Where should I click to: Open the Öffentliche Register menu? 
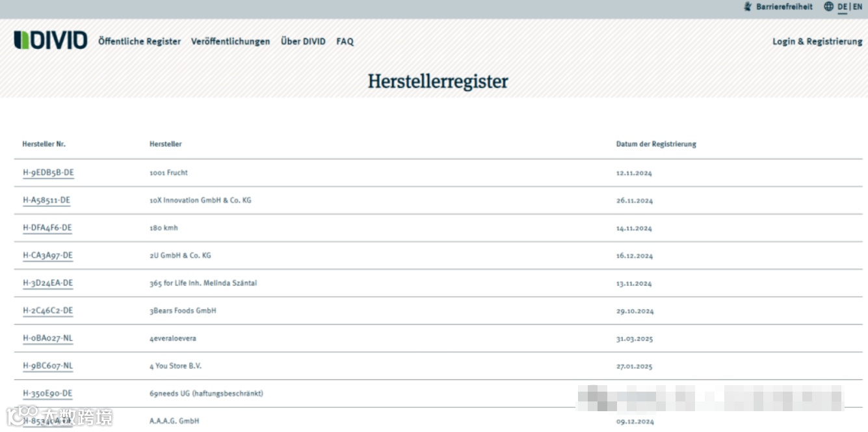140,42
